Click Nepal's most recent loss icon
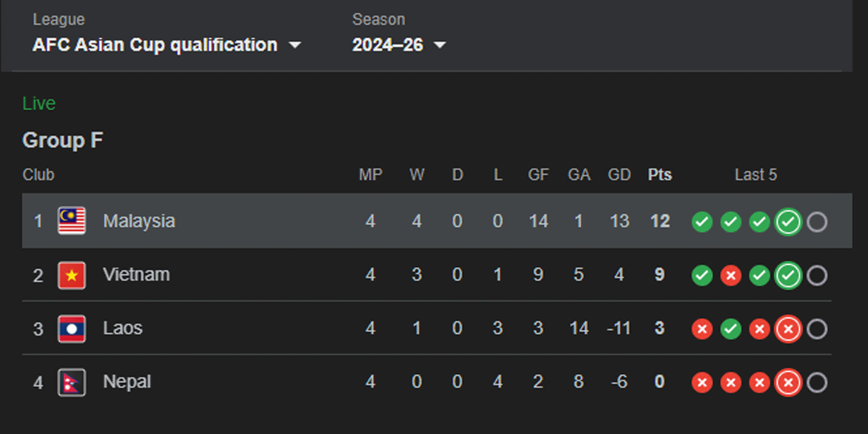The image size is (868, 434). pyautogui.click(x=788, y=383)
